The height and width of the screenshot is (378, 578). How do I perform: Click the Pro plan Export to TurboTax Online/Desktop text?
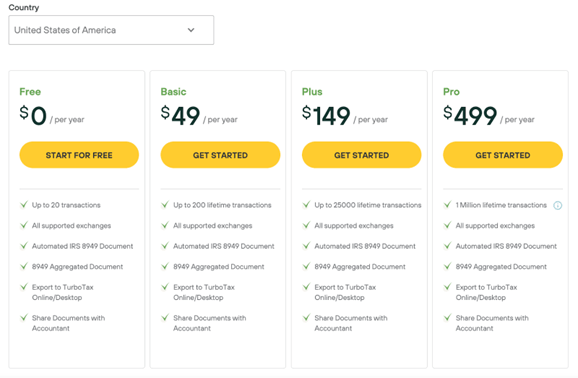(x=486, y=292)
